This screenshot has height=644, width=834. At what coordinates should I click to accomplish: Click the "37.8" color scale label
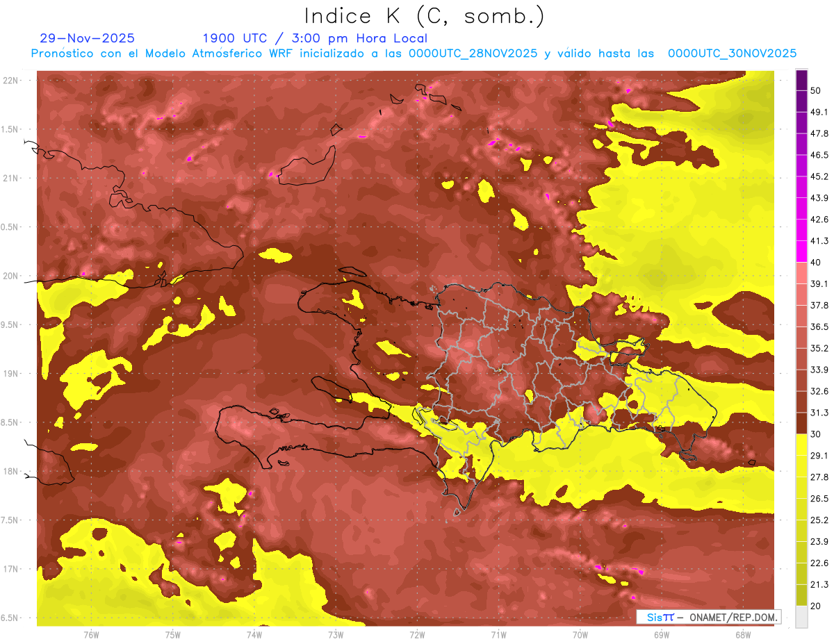(x=819, y=305)
